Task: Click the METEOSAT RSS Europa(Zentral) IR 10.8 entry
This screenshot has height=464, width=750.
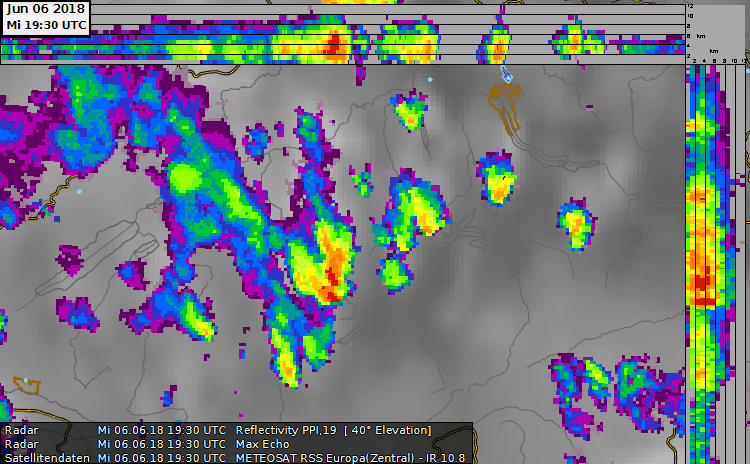Action: click(x=350, y=457)
